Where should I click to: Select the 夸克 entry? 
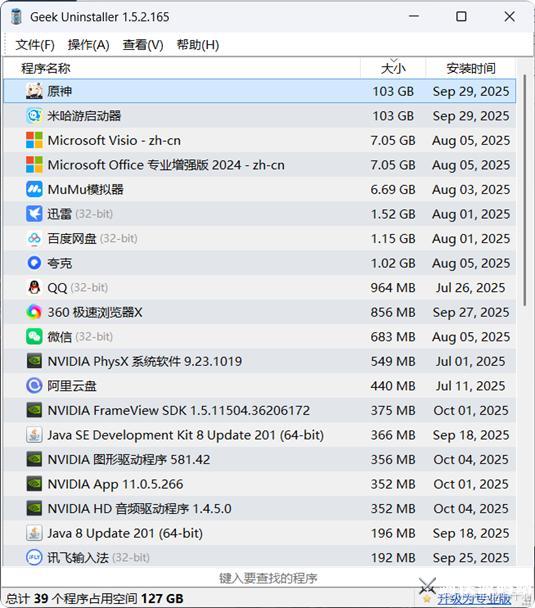tap(59, 263)
